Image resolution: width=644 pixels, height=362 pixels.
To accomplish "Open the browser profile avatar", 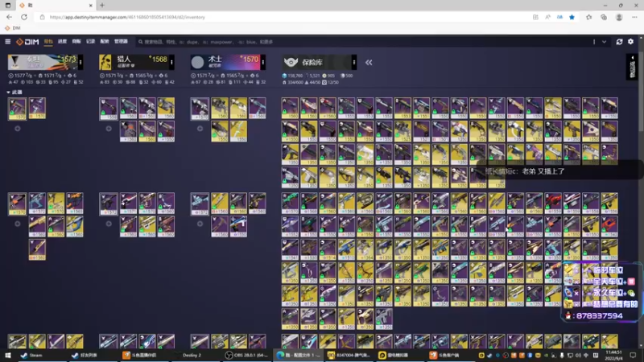I will (619, 17).
